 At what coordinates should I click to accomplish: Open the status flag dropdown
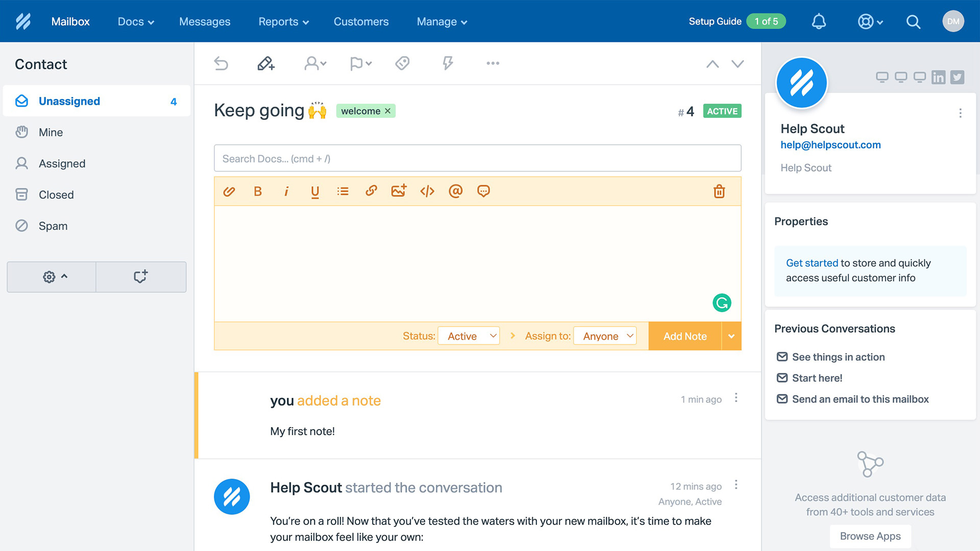click(x=360, y=63)
